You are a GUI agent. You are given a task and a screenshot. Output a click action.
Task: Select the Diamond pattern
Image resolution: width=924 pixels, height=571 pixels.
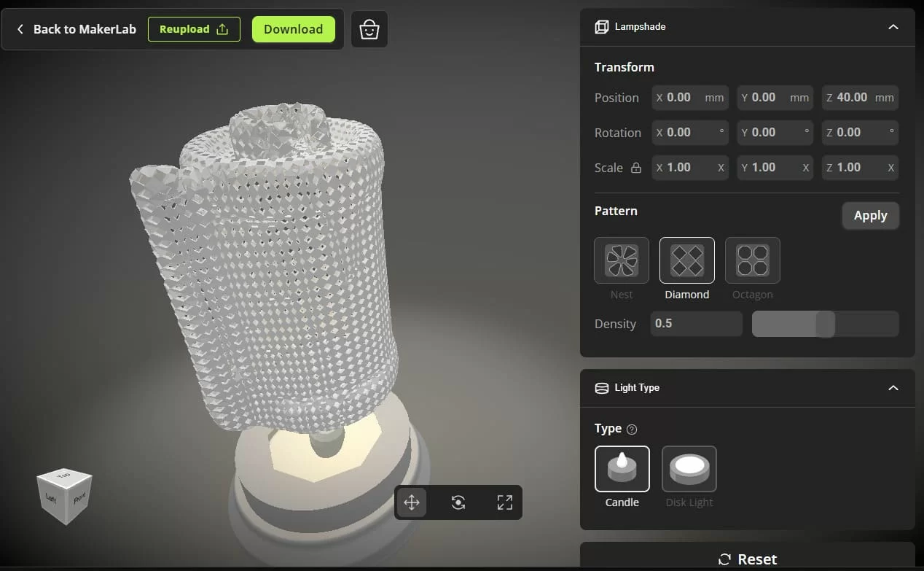pos(687,260)
